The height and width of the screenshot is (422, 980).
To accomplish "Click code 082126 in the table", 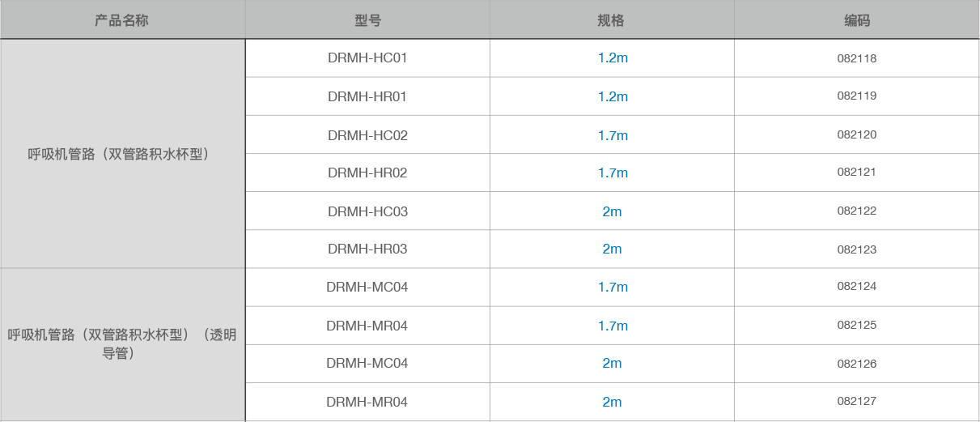I will [857, 364].
